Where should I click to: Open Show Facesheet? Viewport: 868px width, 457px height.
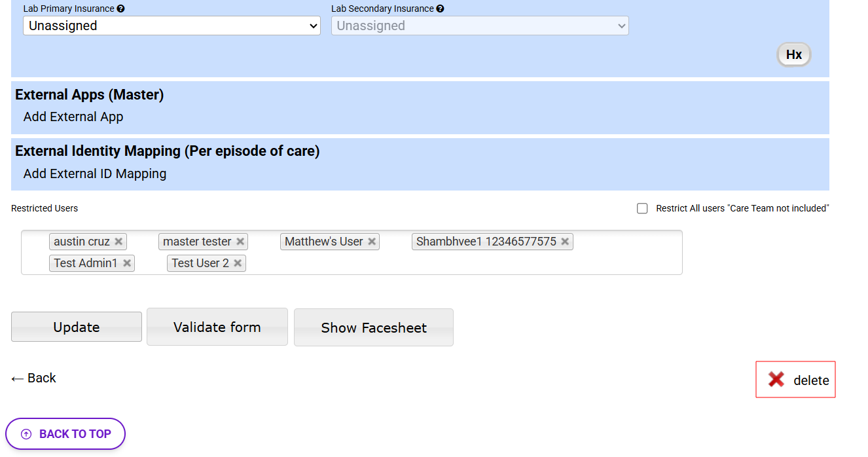click(x=374, y=327)
